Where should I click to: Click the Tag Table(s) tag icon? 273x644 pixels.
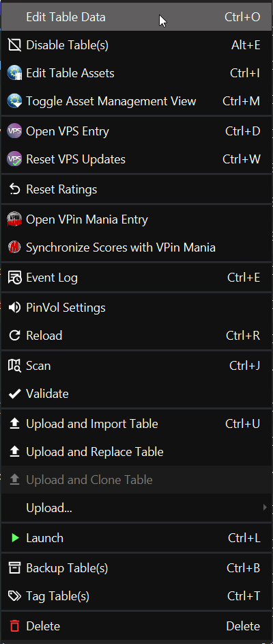[x=14, y=596]
